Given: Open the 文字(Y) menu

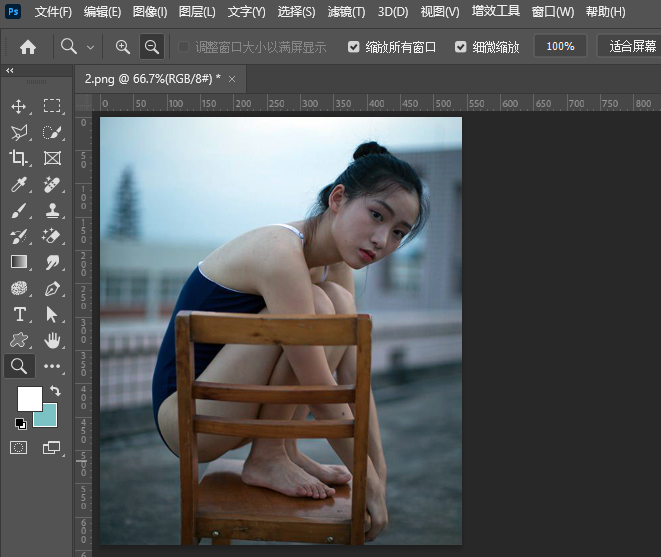Looking at the screenshot, I should pyautogui.click(x=247, y=12).
